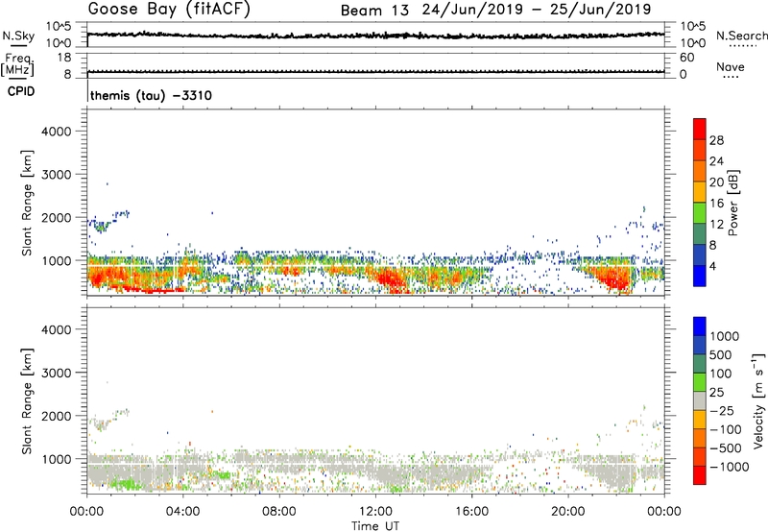The image size is (768, 532).
Task: Click the 18 tick on the frequency axis
Action: pos(63,58)
